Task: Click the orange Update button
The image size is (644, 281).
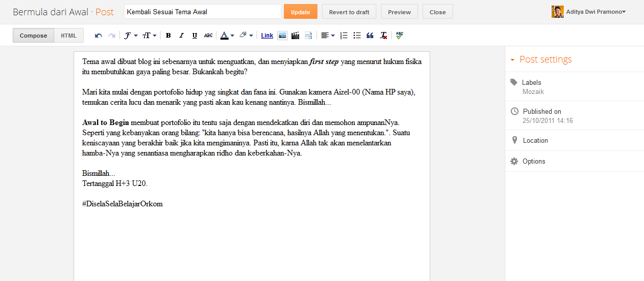Action: (301, 12)
